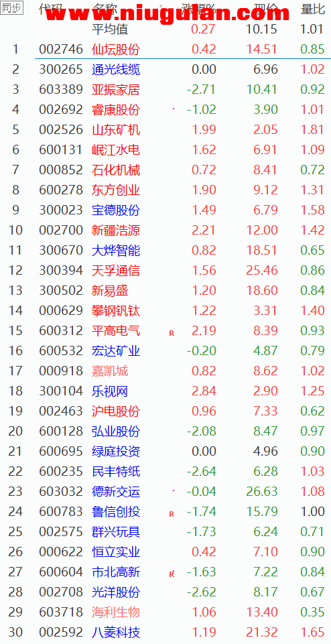
Task: Click stock code 300502
Action: click(61, 291)
